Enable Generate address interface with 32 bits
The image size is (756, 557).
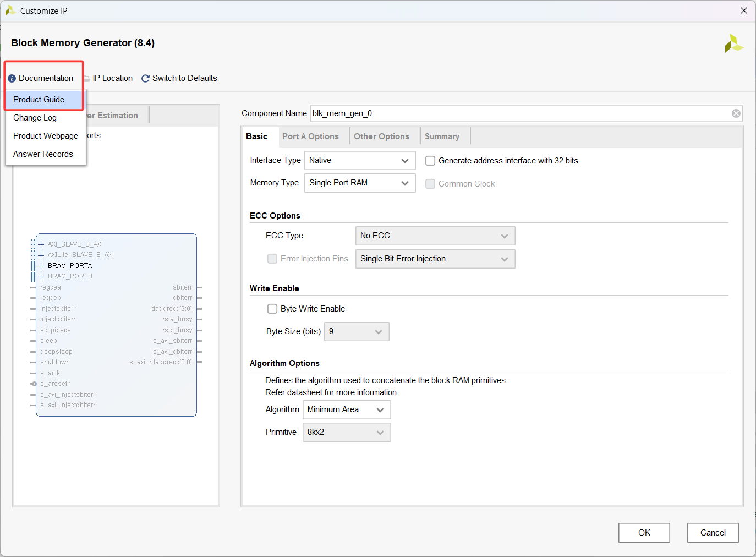(430, 161)
